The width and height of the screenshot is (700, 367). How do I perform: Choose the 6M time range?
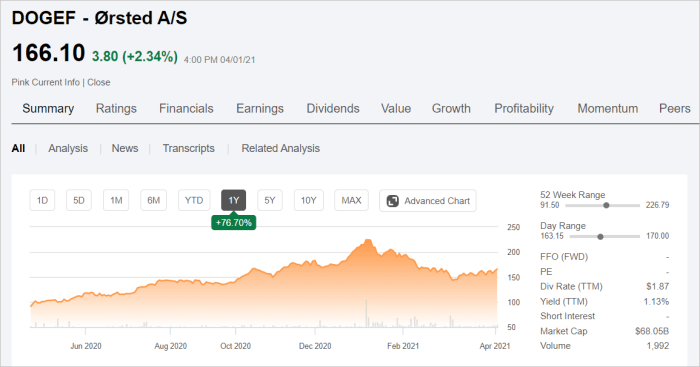154,200
